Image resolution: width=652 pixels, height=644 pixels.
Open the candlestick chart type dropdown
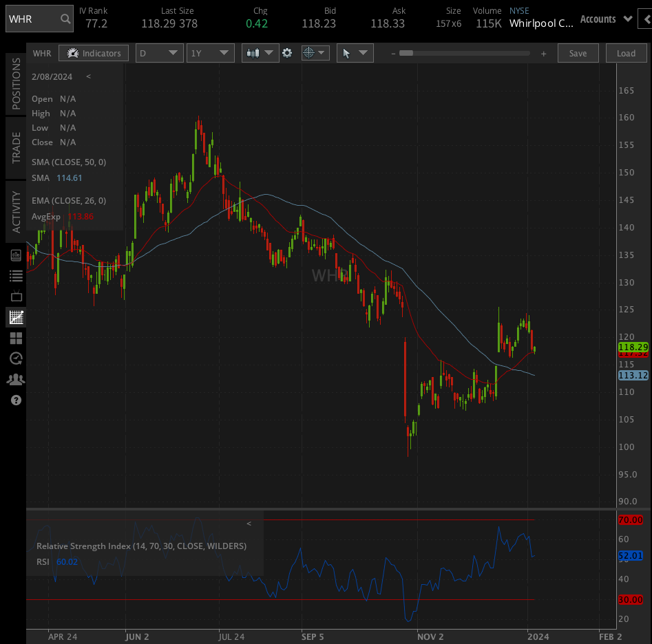(x=260, y=53)
